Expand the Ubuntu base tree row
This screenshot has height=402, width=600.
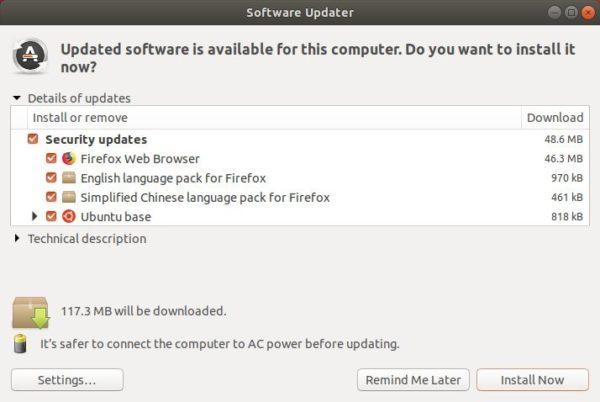34,216
